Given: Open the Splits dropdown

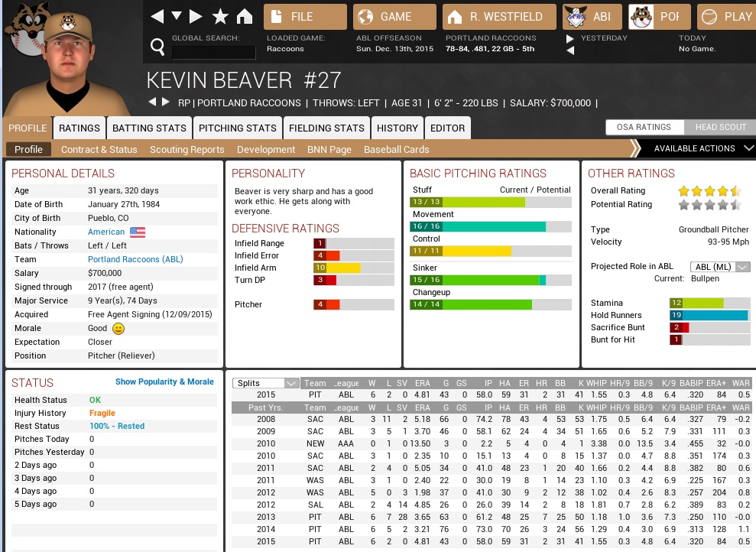Looking at the screenshot, I should click(x=267, y=383).
